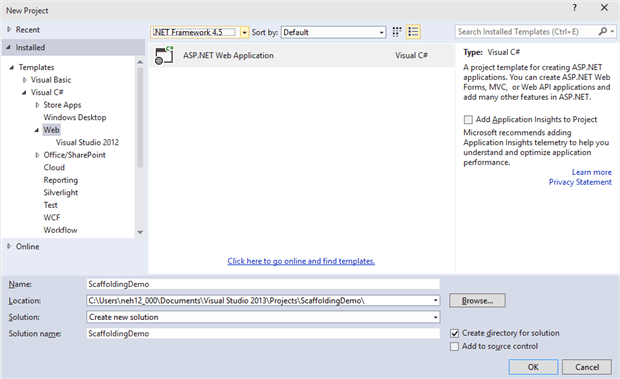Click the tree scrollbar up arrow

140,62
